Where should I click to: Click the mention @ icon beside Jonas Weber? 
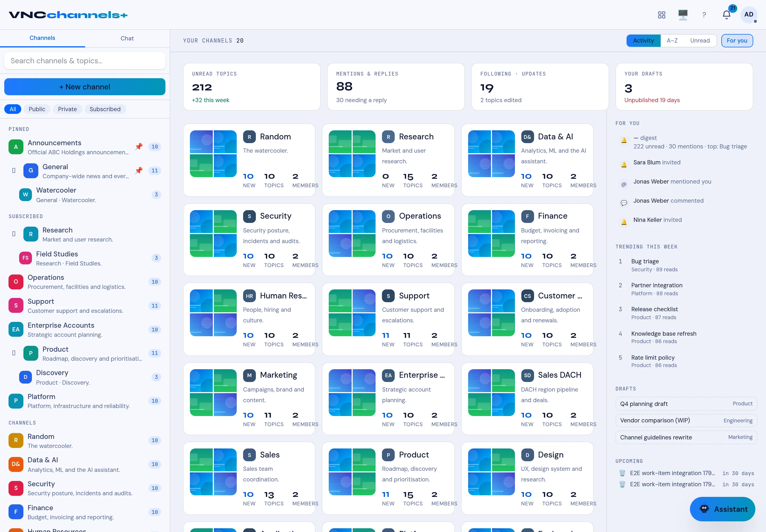[624, 184]
